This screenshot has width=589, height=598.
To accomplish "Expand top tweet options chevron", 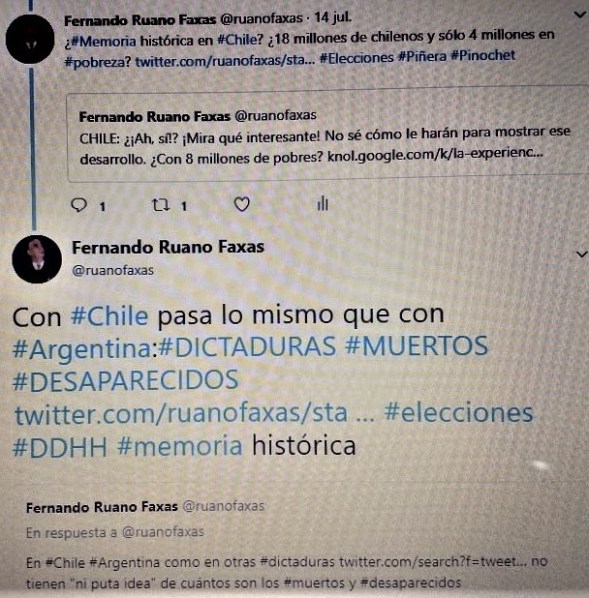I will tap(580, 15).
